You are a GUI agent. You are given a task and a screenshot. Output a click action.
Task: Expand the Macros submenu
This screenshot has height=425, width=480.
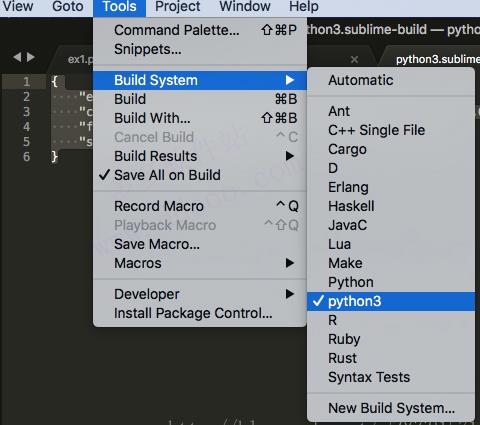[x=200, y=263]
